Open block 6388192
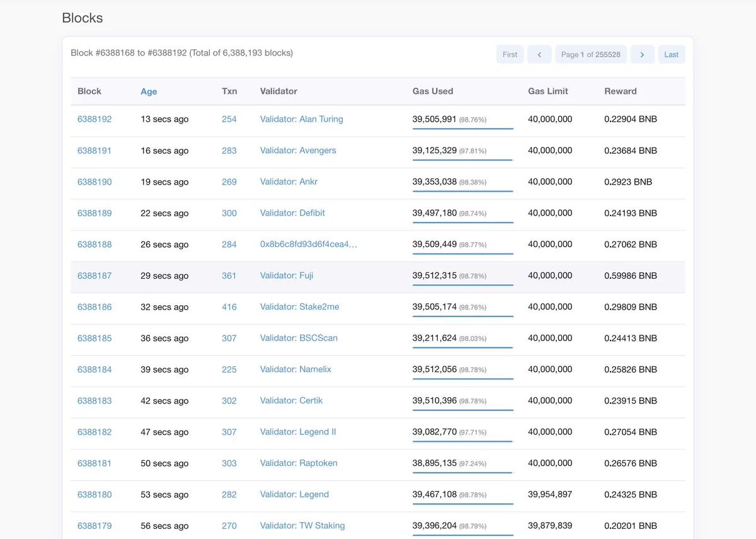This screenshot has width=756, height=539. click(94, 119)
